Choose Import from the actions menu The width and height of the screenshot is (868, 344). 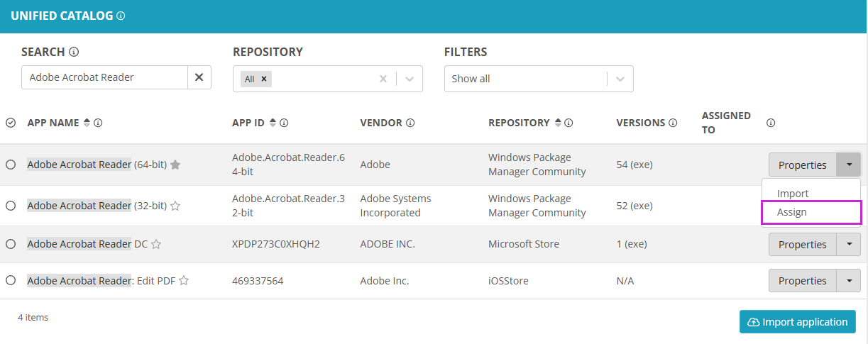point(793,194)
